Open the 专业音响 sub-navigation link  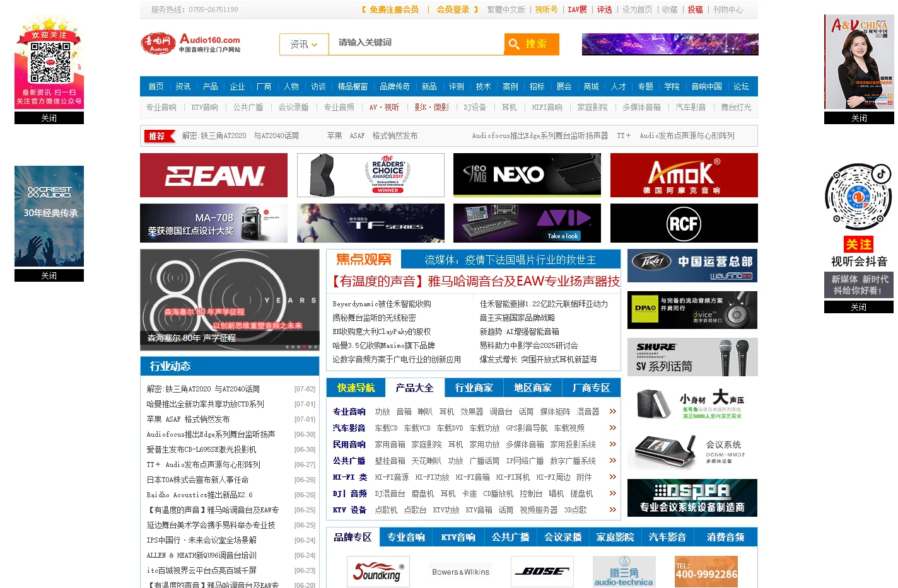click(161, 107)
